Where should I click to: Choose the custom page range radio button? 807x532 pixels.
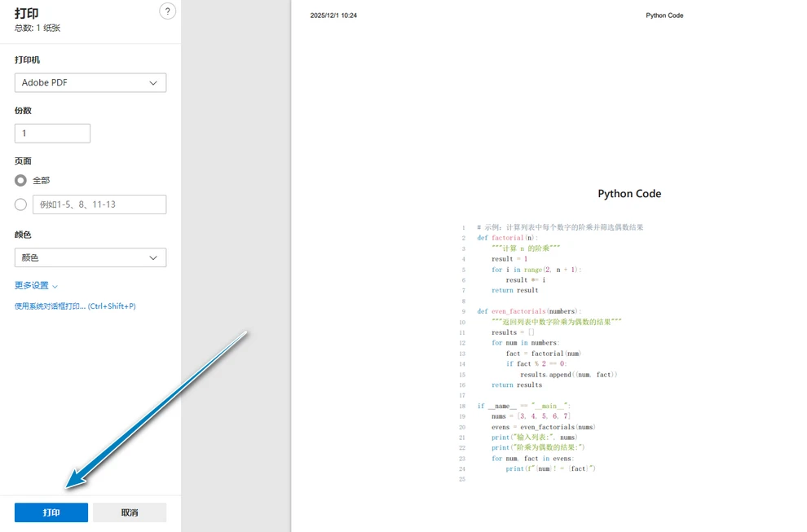pos(19,204)
